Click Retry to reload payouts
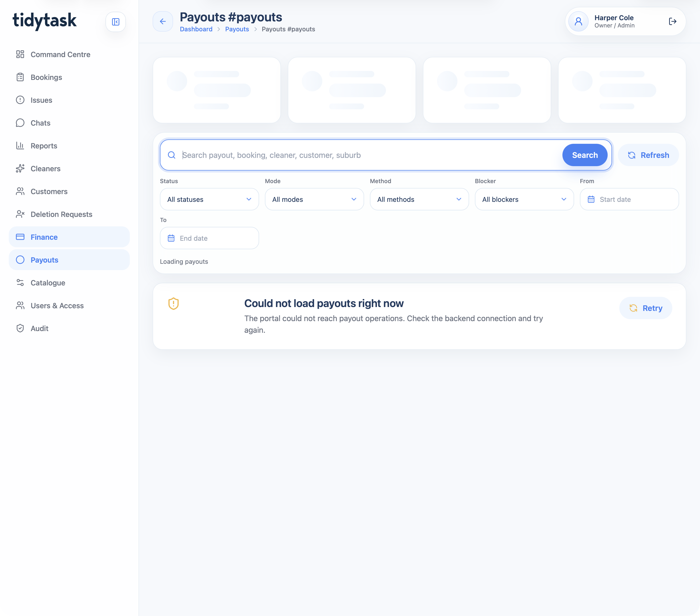Screen dimensions: 700x616 646,308
